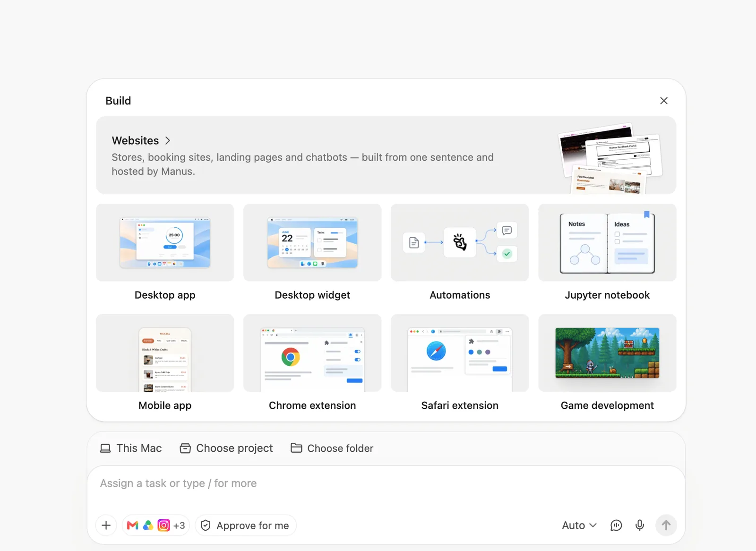Open the Websites preview collage image
Viewport: 756px width, 551px height.
[x=610, y=158]
